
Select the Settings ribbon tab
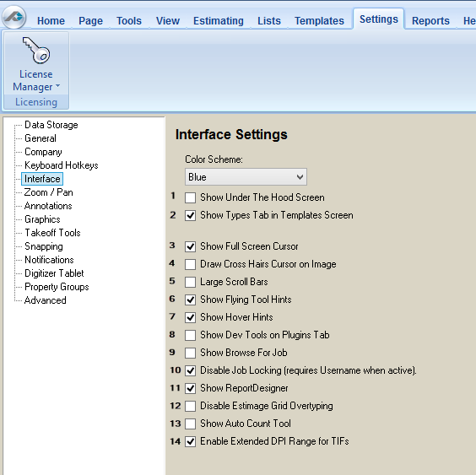pos(379,19)
